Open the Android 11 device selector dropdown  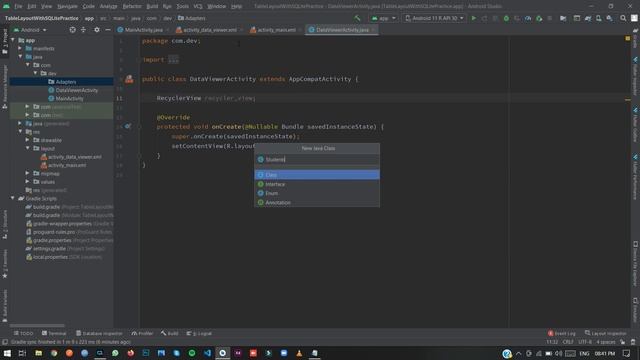[x=434, y=18]
